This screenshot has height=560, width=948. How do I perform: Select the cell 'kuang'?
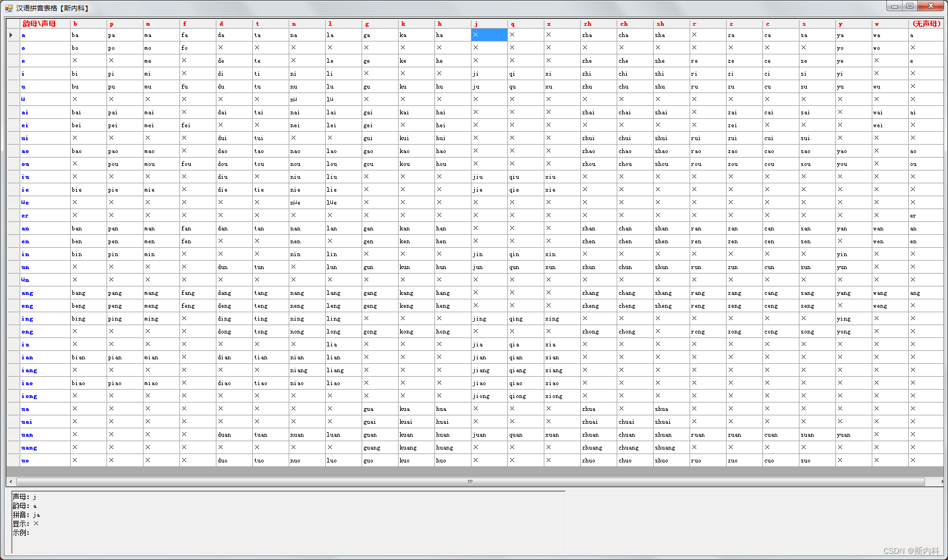click(x=417, y=447)
